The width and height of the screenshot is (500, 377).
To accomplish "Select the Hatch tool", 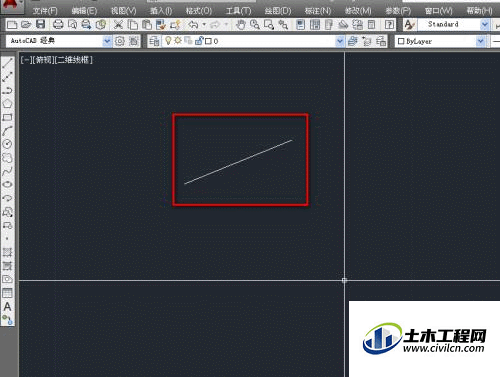I will (x=7, y=252).
